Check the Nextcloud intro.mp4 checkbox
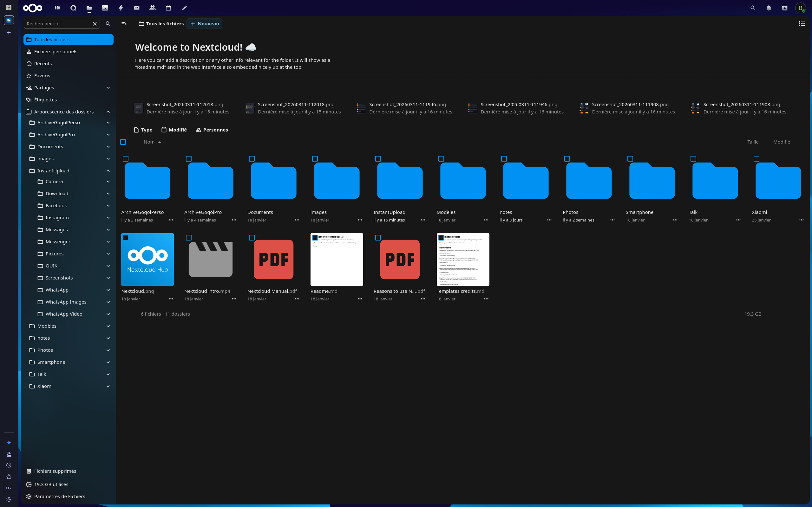 click(x=189, y=238)
